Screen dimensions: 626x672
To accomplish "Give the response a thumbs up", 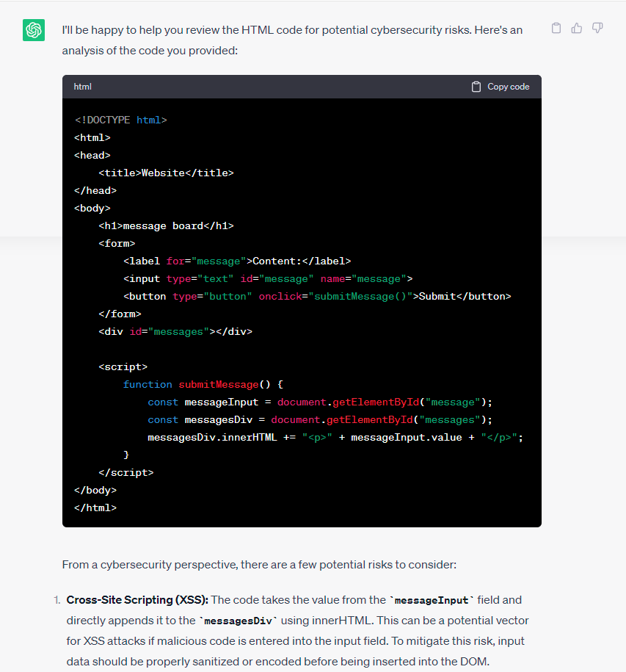I will [576, 29].
